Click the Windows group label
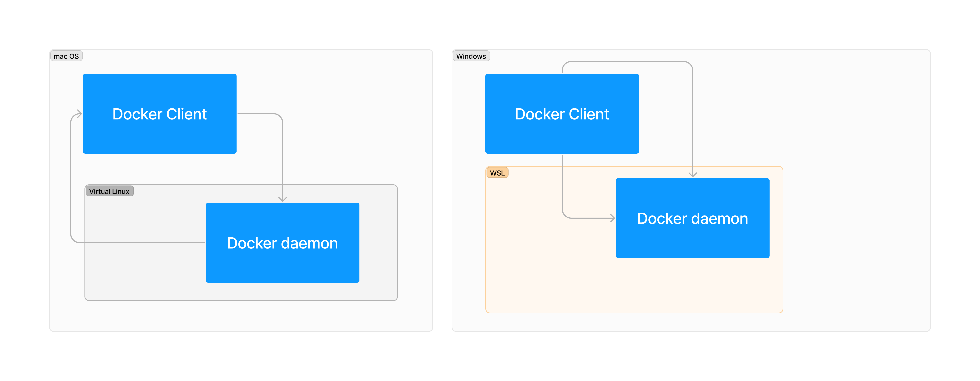980x381 pixels. pos(471,56)
